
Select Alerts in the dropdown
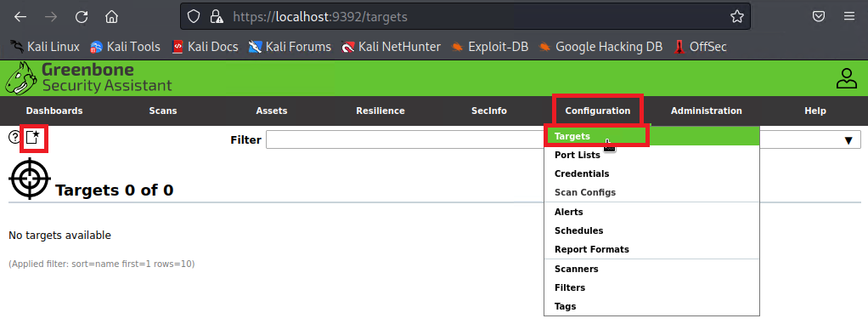(652, 212)
